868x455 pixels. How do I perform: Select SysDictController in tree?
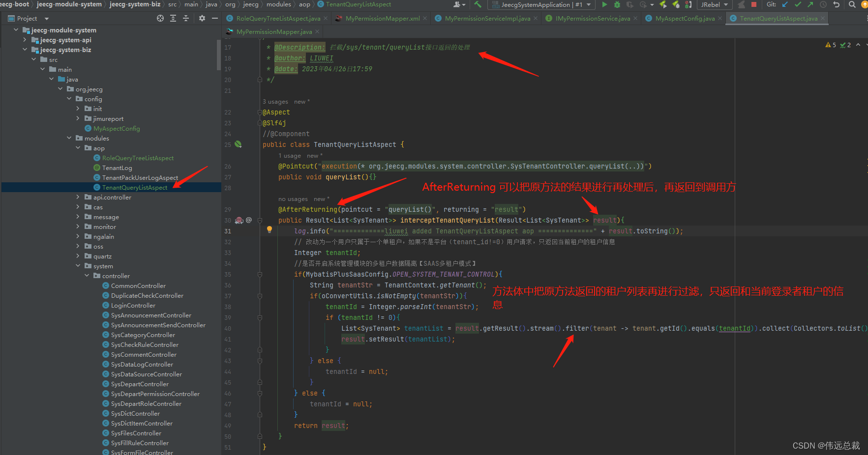tap(135, 413)
